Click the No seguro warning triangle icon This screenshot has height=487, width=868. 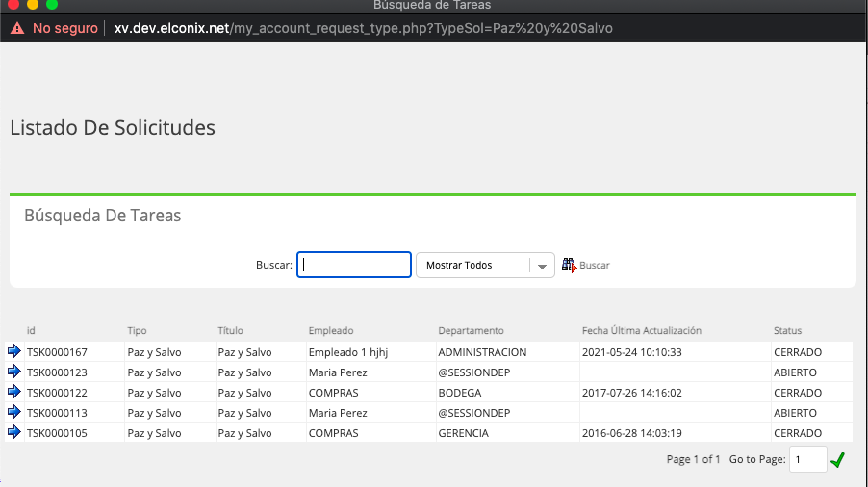click(17, 28)
